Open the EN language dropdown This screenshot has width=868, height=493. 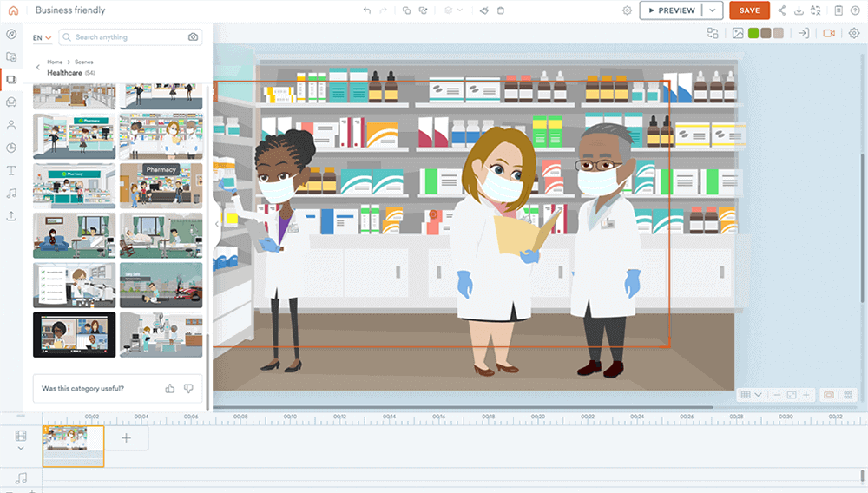[42, 37]
